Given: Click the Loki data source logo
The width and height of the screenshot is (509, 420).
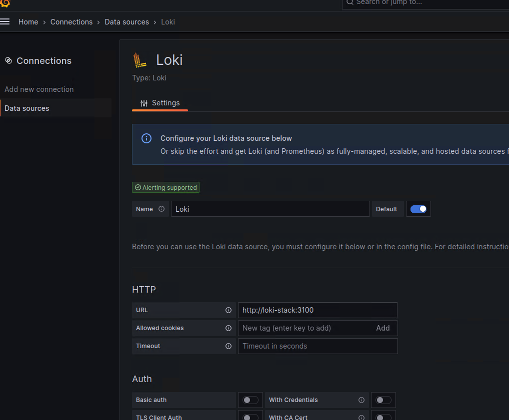Looking at the screenshot, I should point(140,60).
